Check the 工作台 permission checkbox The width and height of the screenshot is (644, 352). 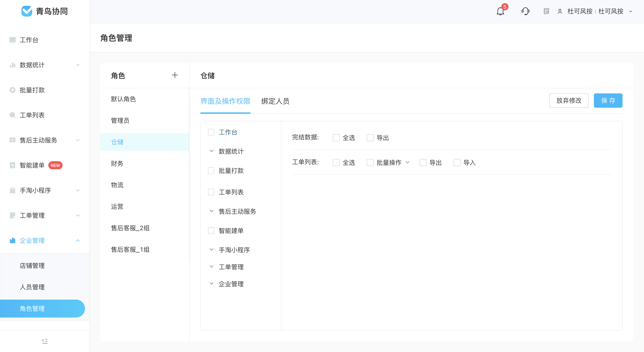click(211, 132)
